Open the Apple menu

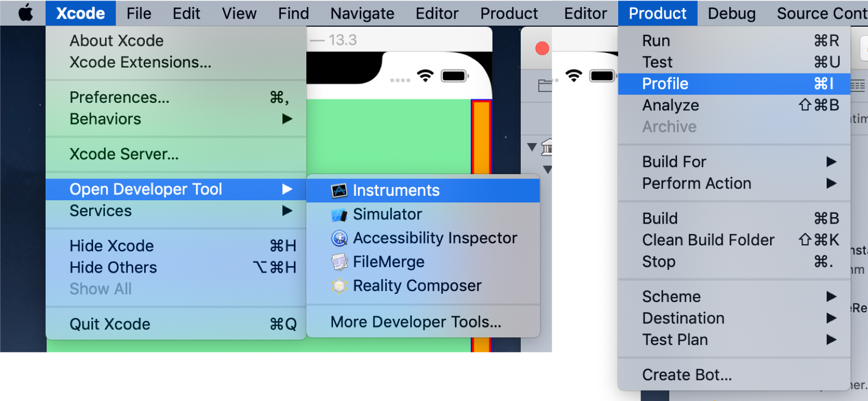(x=25, y=13)
